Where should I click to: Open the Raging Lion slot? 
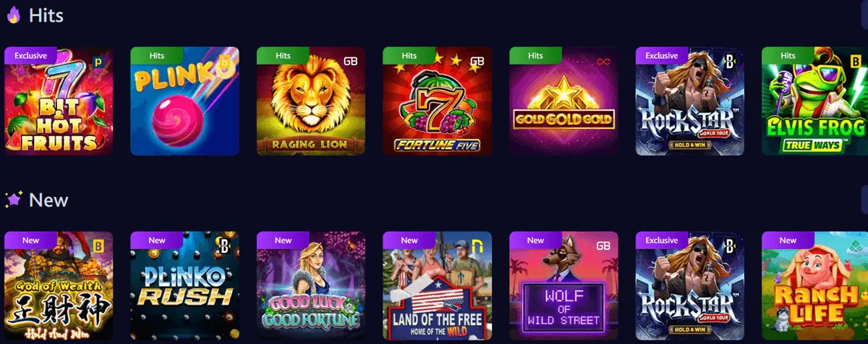click(311, 101)
